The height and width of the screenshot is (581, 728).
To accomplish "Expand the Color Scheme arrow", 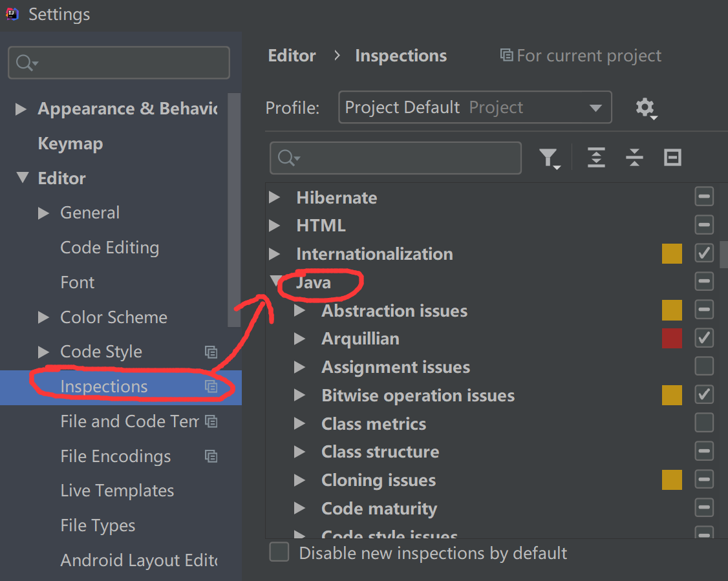I will (x=43, y=317).
